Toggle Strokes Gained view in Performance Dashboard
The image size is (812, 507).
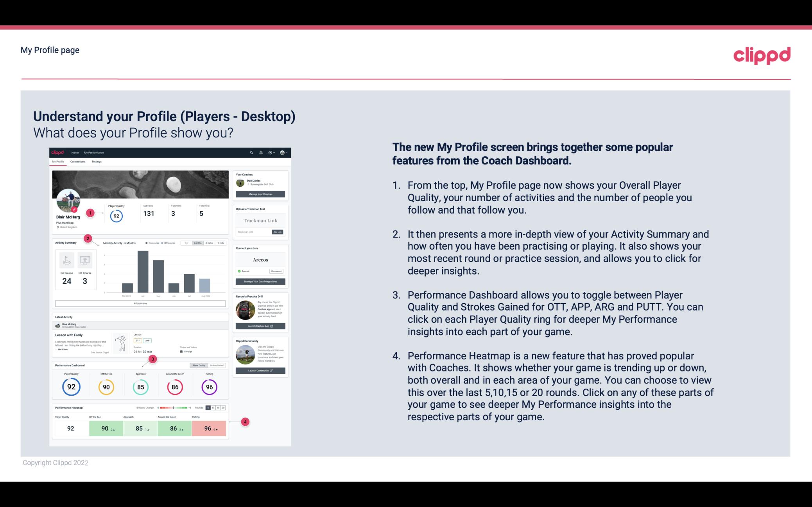point(219,365)
